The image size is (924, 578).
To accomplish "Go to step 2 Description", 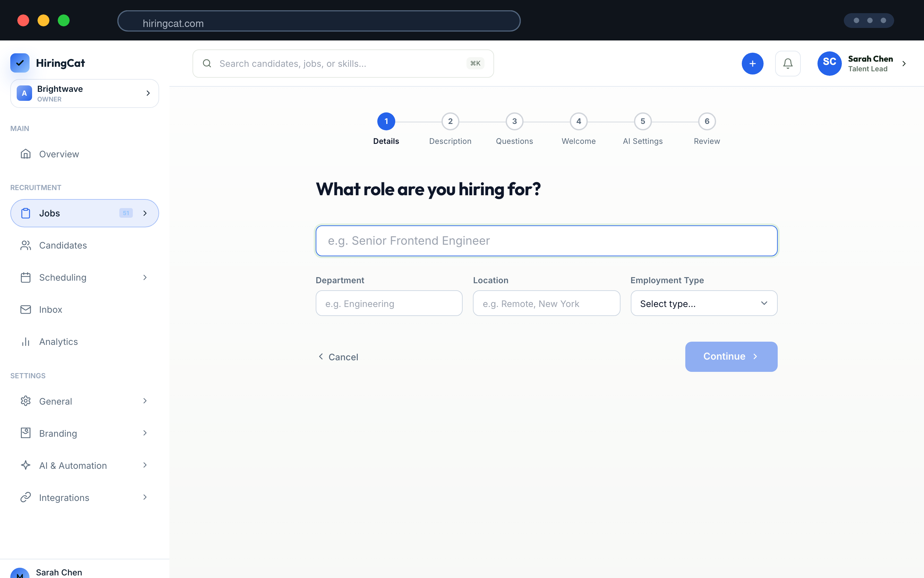I will click(450, 122).
